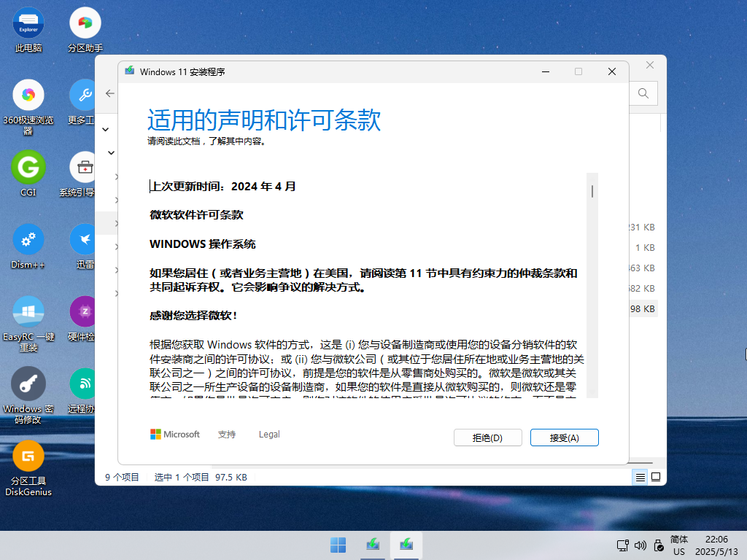Open the Legal link
The image size is (747, 560).
[x=269, y=435]
